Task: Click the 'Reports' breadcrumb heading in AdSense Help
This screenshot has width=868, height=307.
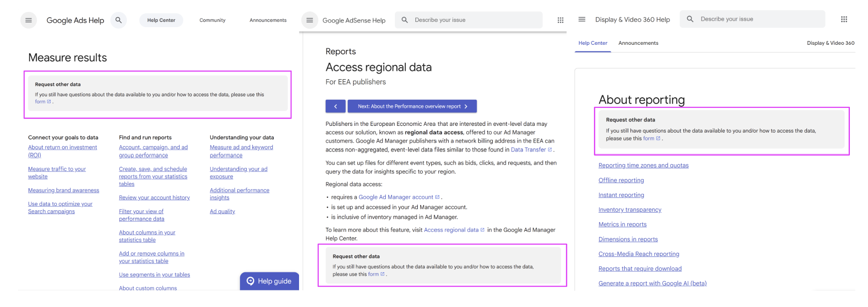Action: coord(341,51)
